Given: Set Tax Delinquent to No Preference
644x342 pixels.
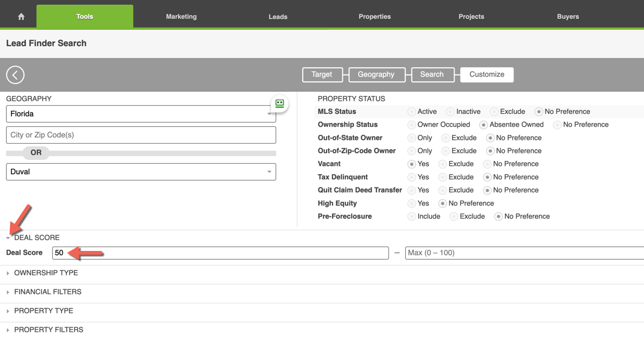Looking at the screenshot, I should [487, 177].
